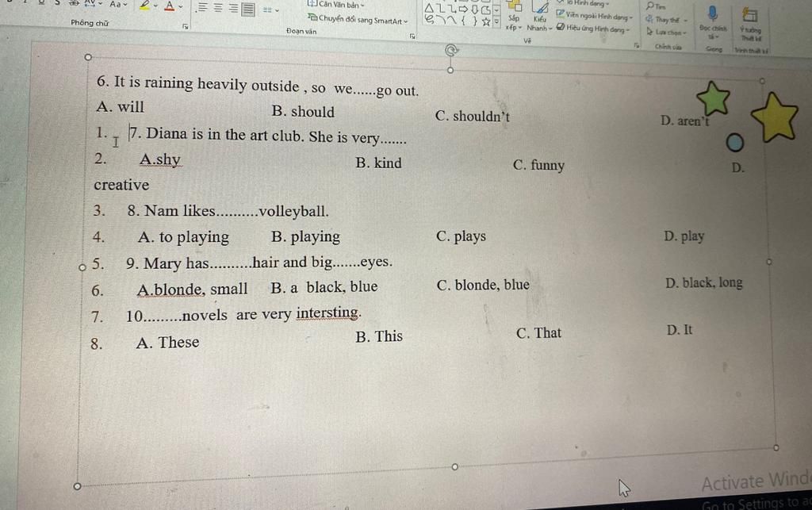Open Chuyển đổi sang SmartArt menu

point(358,20)
